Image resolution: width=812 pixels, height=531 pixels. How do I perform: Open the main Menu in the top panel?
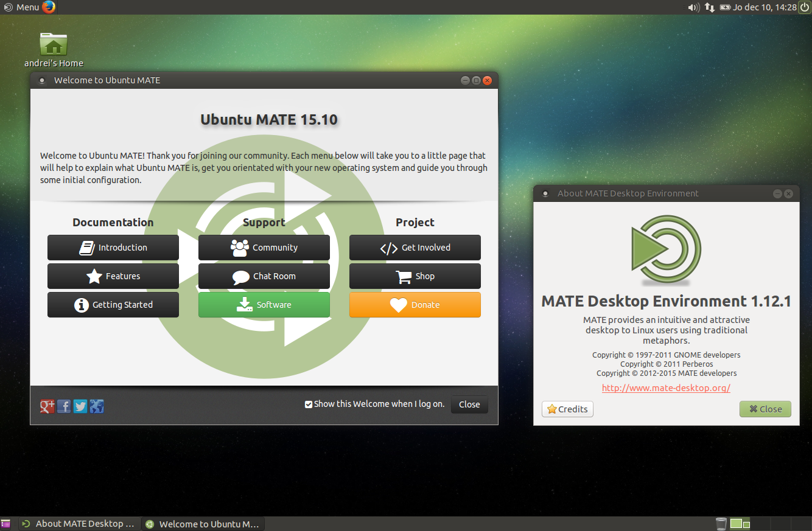pos(21,7)
